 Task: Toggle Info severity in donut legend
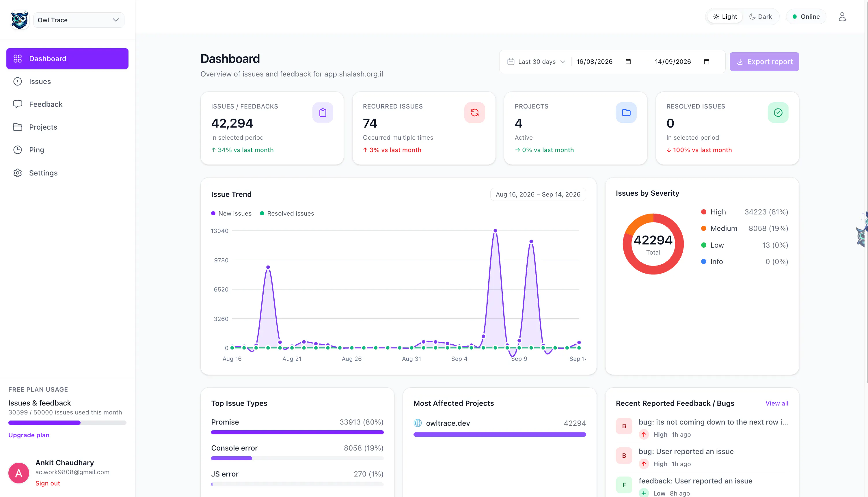click(x=744, y=261)
